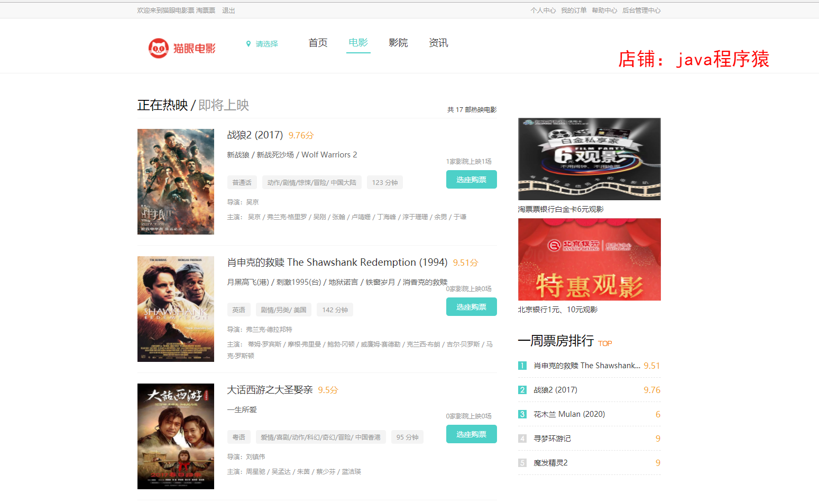
Task: Click the location pin icon beside 请选择
Action: point(249,44)
